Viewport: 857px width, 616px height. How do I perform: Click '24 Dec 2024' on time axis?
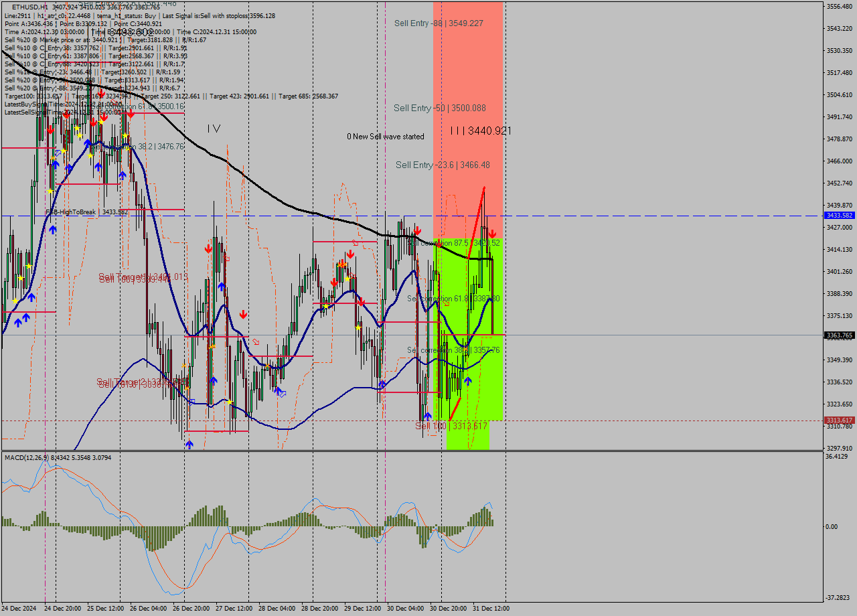[x=19, y=609]
